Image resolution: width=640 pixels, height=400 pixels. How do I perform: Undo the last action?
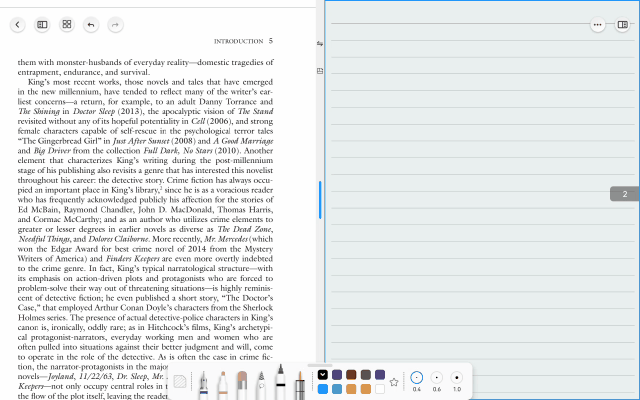(x=91, y=25)
